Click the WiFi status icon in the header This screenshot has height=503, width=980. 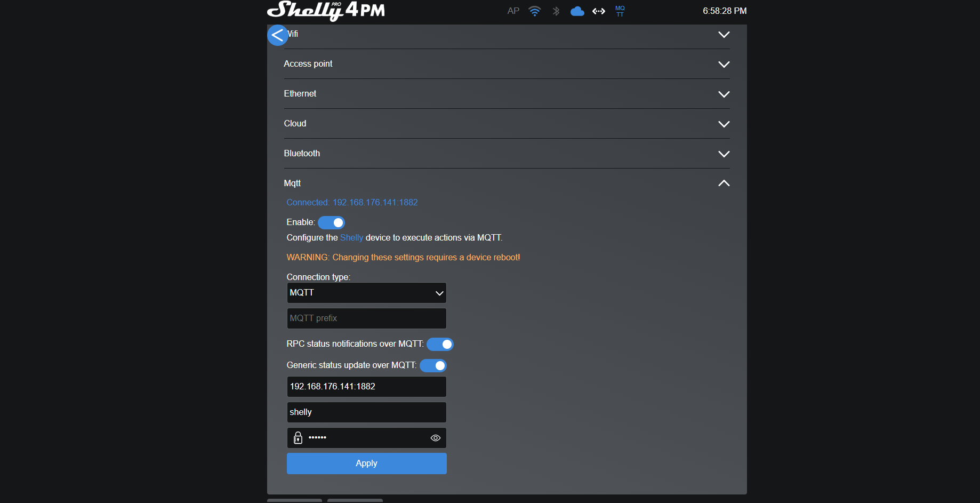[534, 11]
